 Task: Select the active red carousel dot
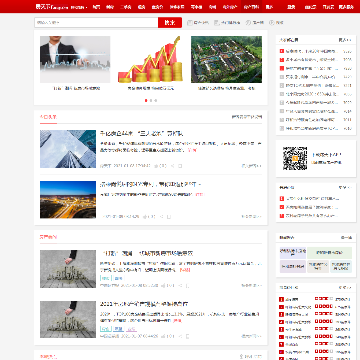(146, 100)
